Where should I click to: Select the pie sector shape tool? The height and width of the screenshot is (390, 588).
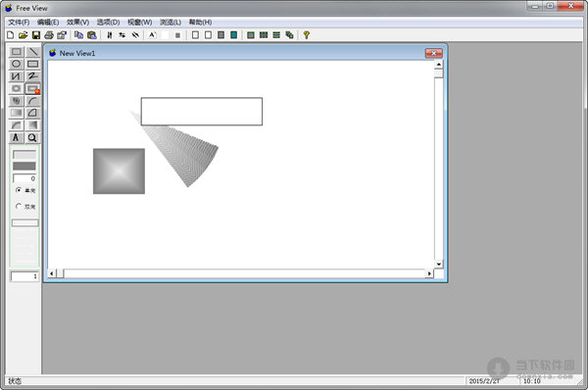pyautogui.click(x=33, y=113)
